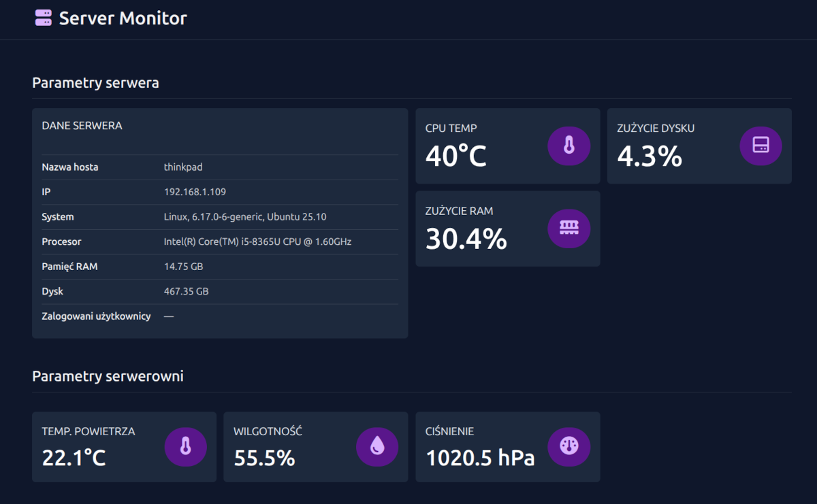
Task: Click the RAM chip icon on ZUŻYCIE RAM card
Action: (569, 229)
